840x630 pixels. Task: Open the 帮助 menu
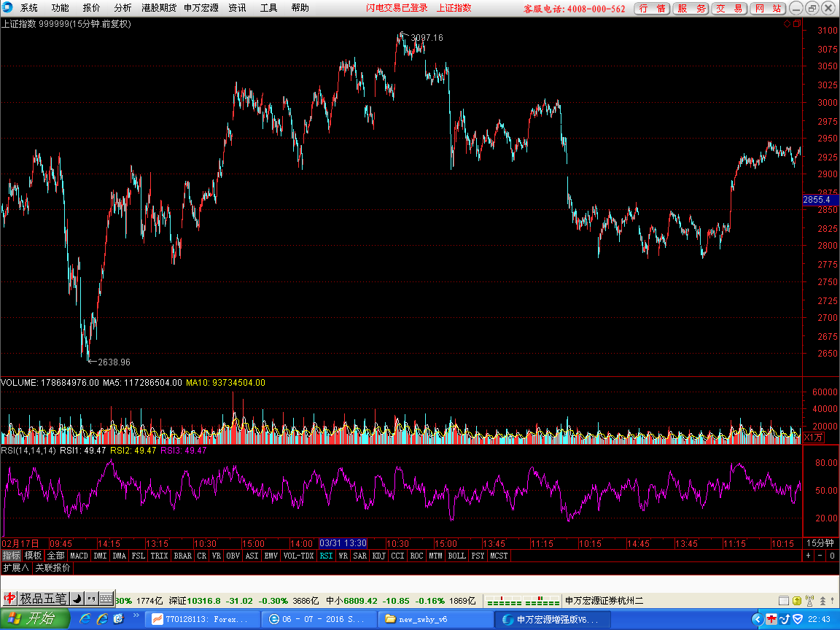point(300,8)
